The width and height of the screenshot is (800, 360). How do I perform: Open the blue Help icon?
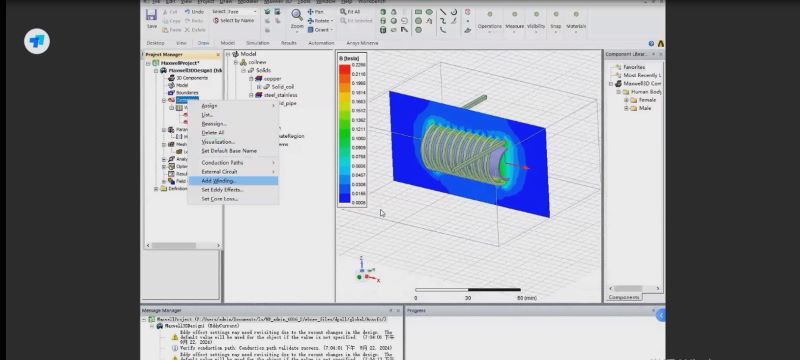click(x=651, y=44)
